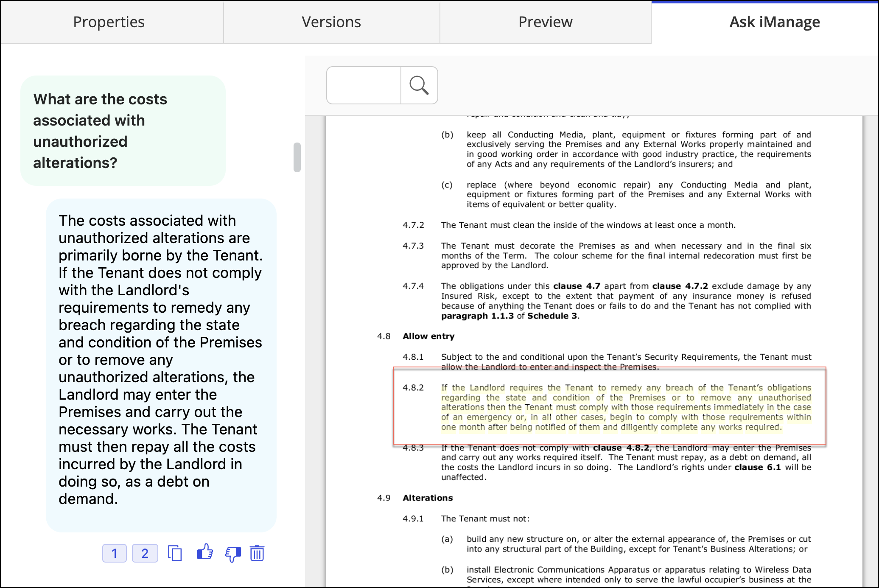Open the Preview tab
This screenshot has height=588, width=879.
(546, 22)
